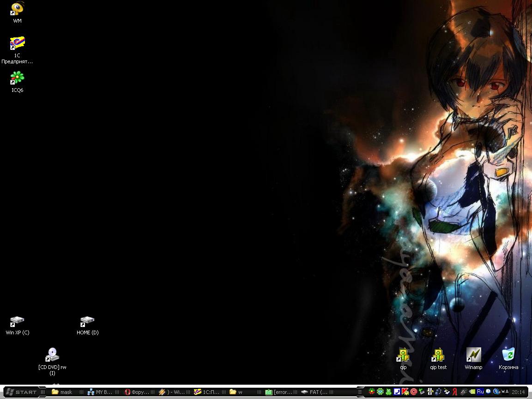Launch the qip messenger shortcut
532x399 pixels.
tap(403, 356)
